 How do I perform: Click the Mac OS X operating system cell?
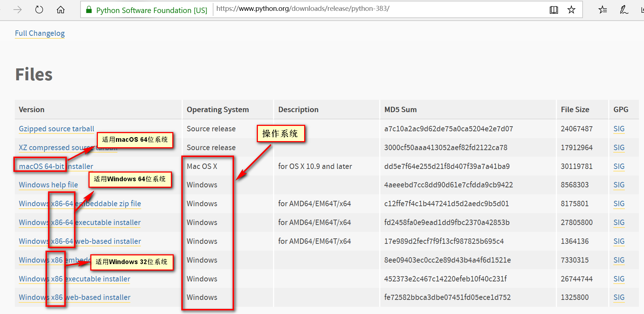tap(202, 166)
